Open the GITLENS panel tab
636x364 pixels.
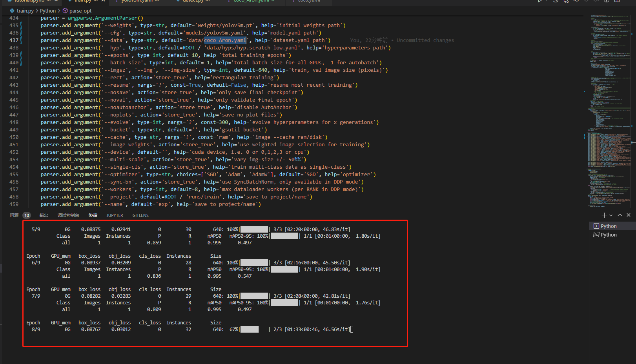click(x=140, y=215)
